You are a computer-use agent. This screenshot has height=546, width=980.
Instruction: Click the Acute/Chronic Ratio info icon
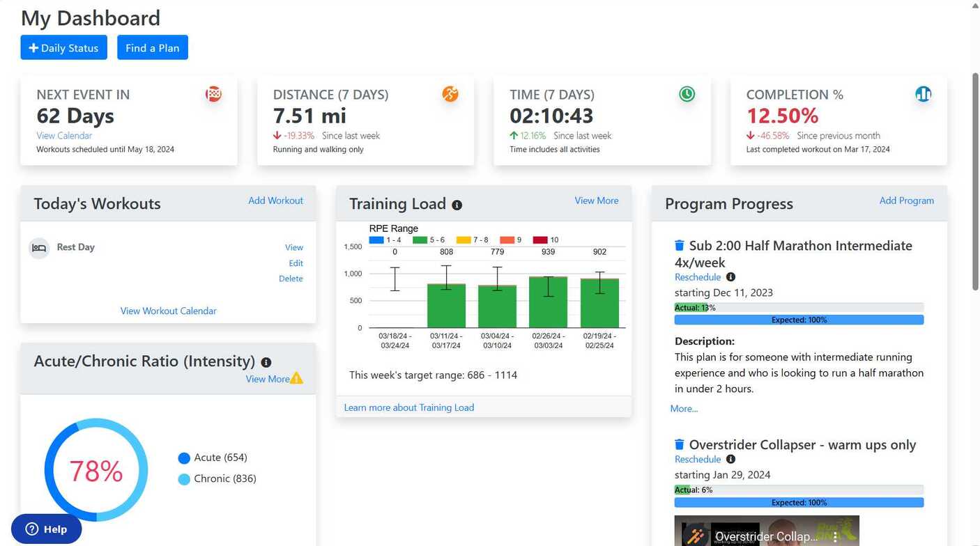[266, 362]
